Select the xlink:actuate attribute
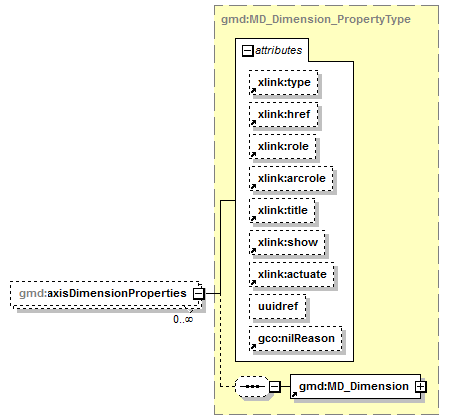This screenshot has width=456, height=420. (291, 274)
